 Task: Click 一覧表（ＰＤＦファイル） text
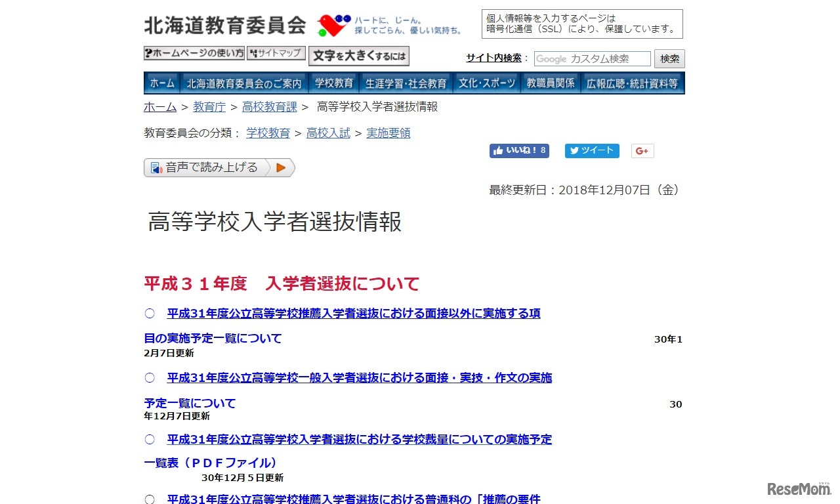pyautogui.click(x=213, y=463)
